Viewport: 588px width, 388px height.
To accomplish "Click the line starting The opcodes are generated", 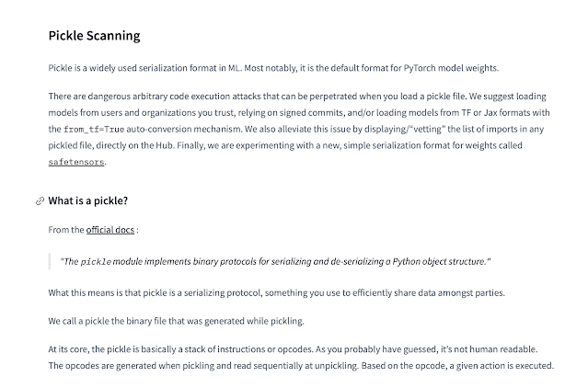I will coord(301,366).
